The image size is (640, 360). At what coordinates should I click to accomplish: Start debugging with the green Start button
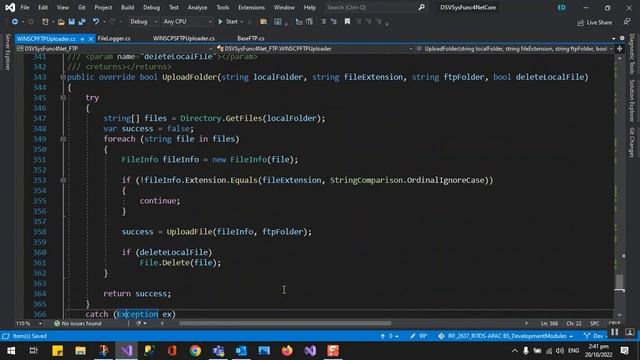(x=228, y=22)
